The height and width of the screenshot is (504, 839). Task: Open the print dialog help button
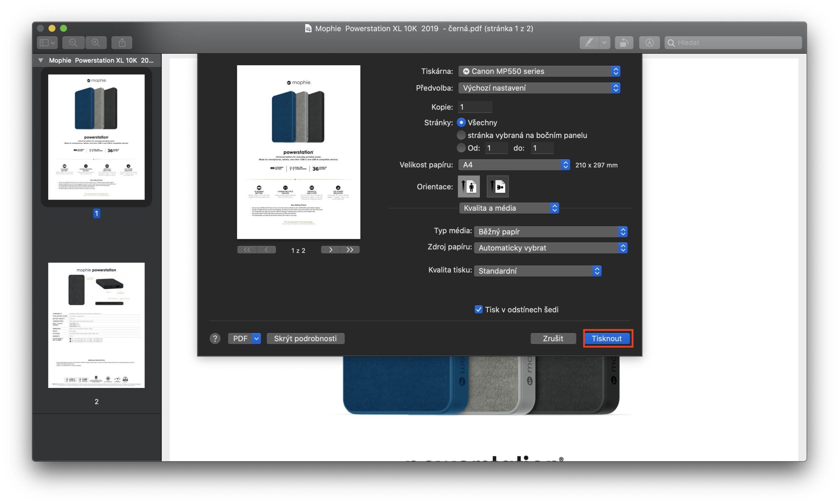[x=215, y=339]
